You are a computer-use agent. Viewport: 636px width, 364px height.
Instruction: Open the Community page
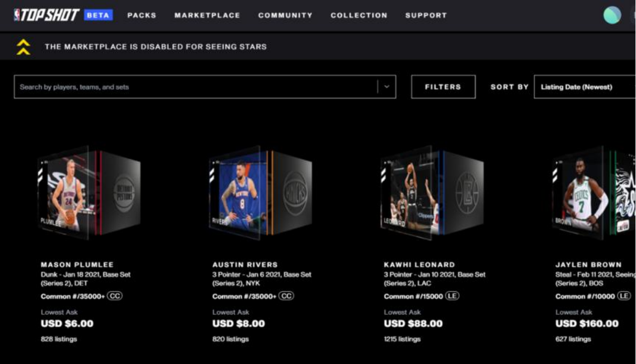pyautogui.click(x=285, y=15)
